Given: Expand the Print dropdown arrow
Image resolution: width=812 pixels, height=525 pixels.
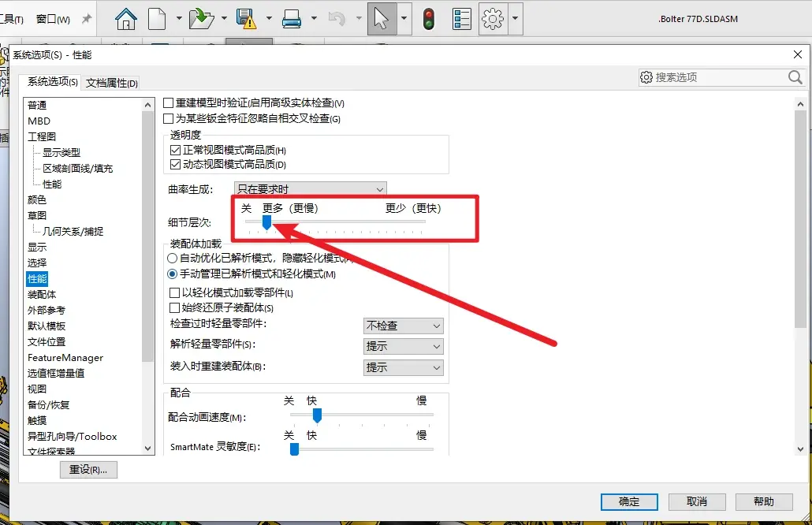Looking at the screenshot, I should click(314, 19).
